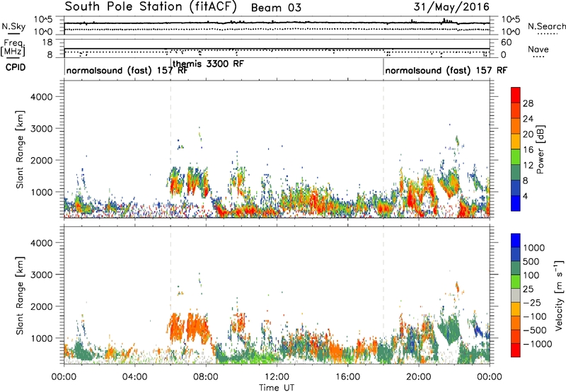Click the date '31/May/2016'
Image resolution: width=566 pixels, height=392 pixels.
point(451,7)
